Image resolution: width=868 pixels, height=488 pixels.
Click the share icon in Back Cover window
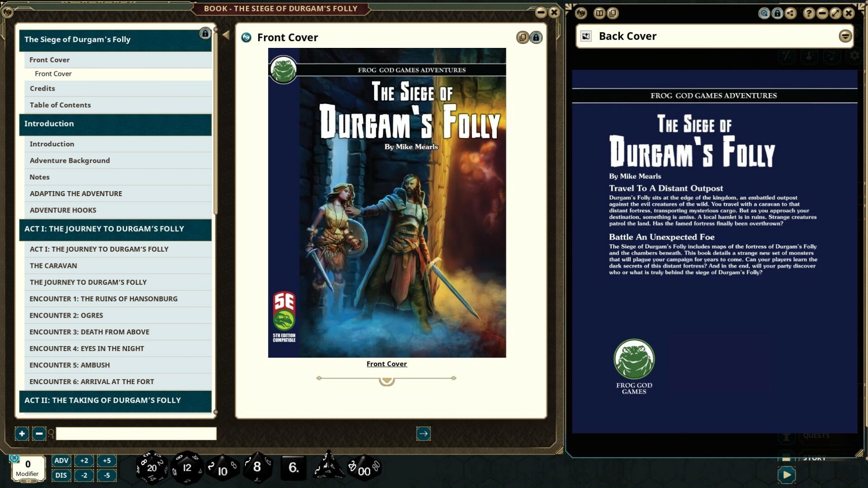pyautogui.click(x=790, y=13)
